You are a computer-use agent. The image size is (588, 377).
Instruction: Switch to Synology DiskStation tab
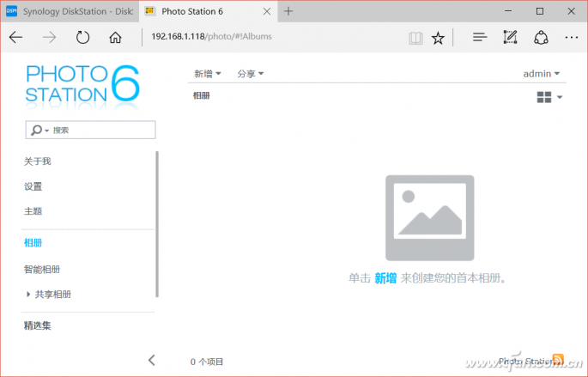click(69, 11)
